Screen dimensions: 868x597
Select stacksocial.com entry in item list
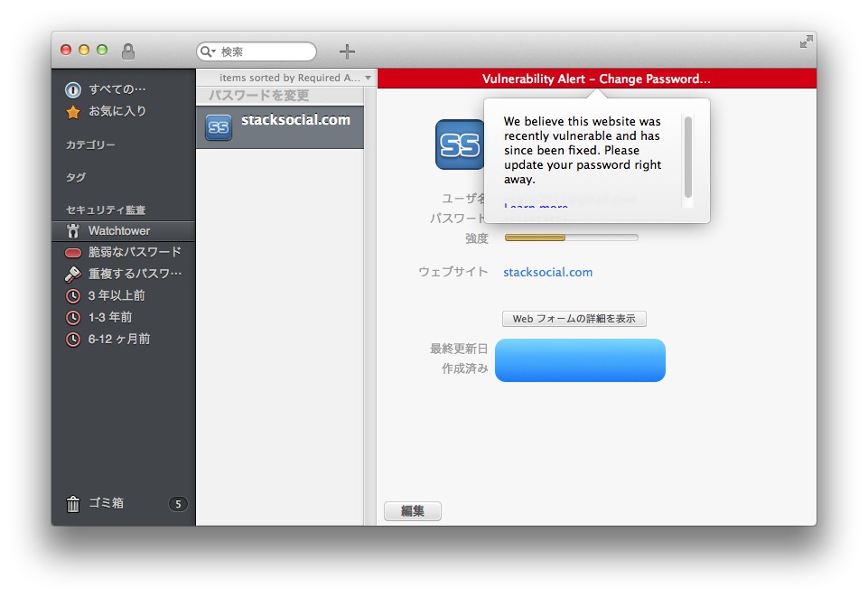(x=280, y=127)
